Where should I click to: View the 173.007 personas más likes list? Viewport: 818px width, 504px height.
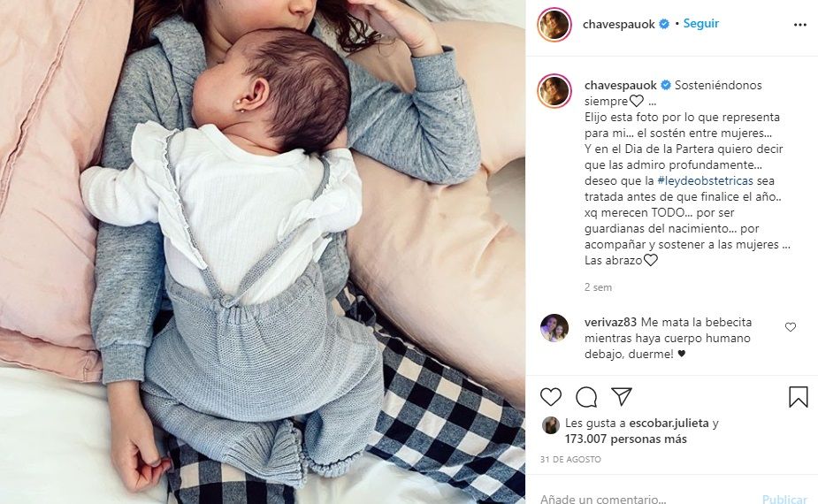pyautogui.click(x=625, y=439)
